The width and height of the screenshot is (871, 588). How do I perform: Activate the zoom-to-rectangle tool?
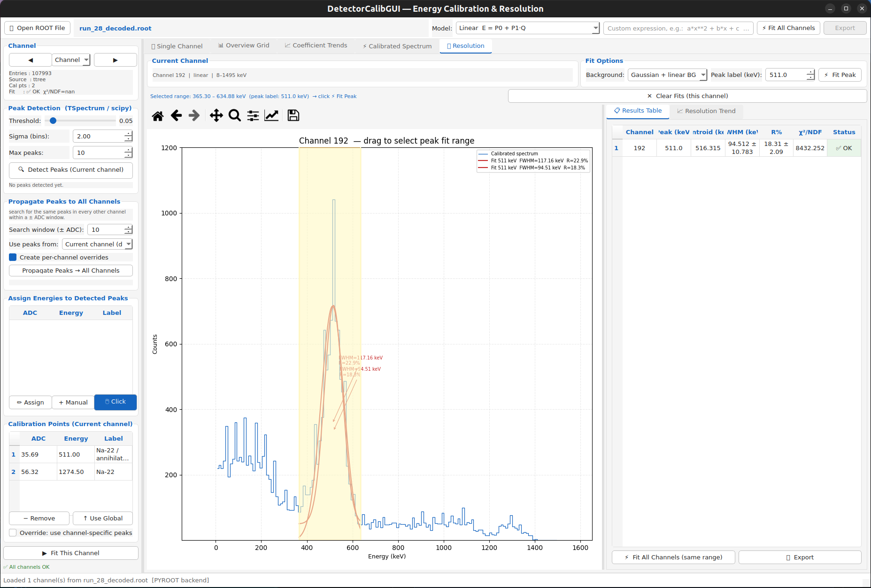click(235, 115)
